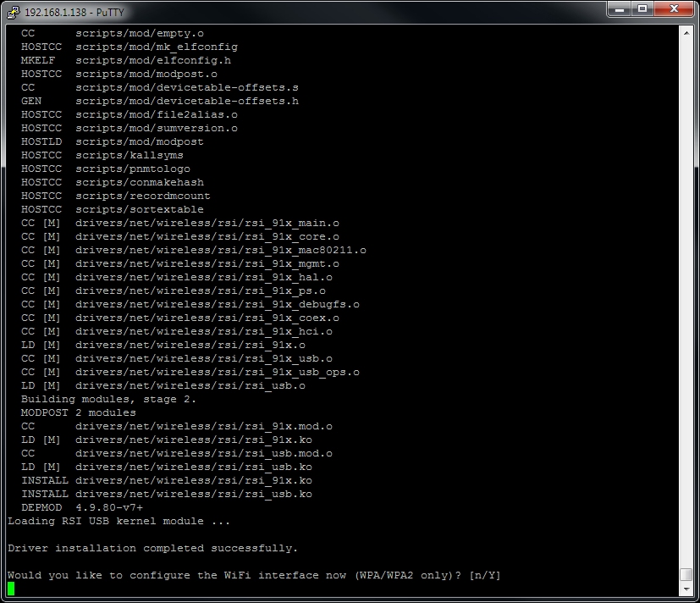Click the text 'scripts/pnmtologo'

(x=133, y=169)
